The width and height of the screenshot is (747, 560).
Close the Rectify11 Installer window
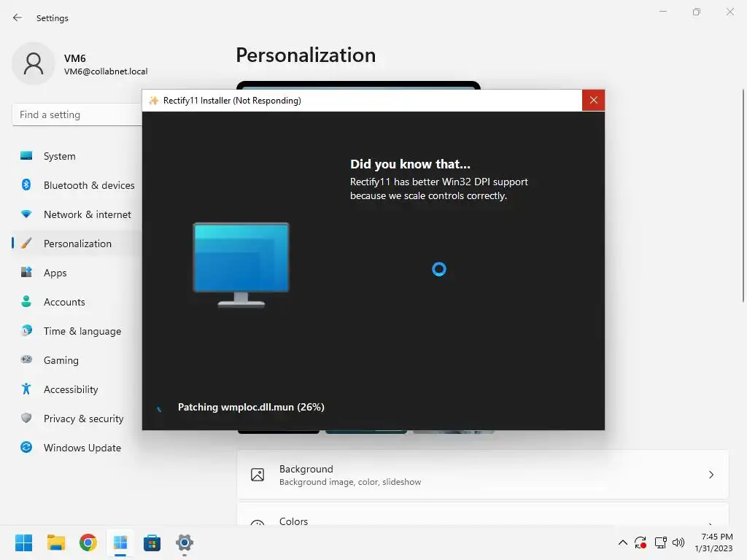593,100
